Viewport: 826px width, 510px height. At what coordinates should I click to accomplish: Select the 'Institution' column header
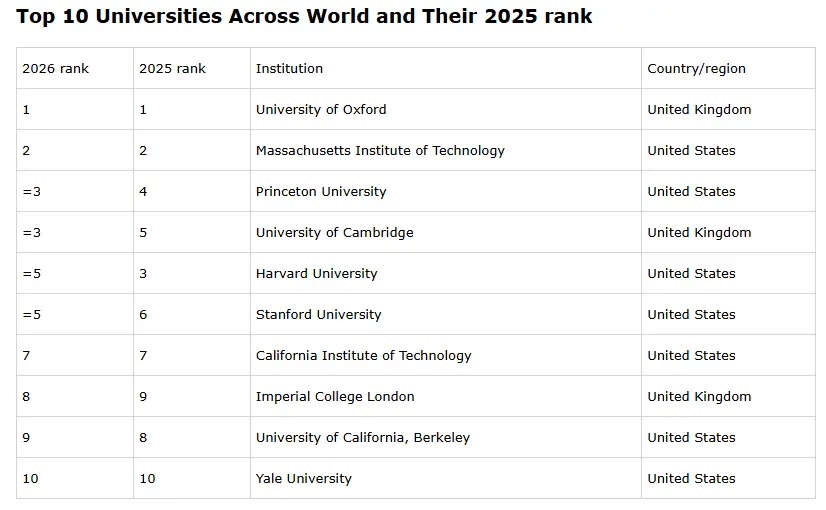pos(289,69)
